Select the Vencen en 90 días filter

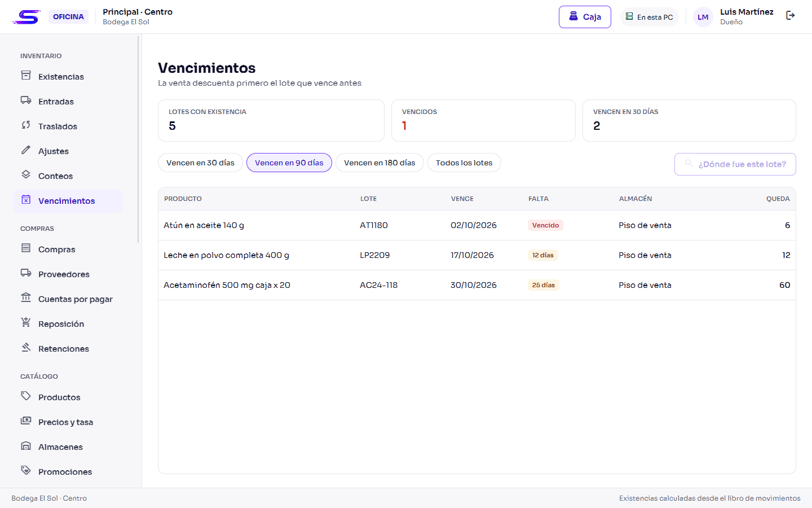pos(289,163)
